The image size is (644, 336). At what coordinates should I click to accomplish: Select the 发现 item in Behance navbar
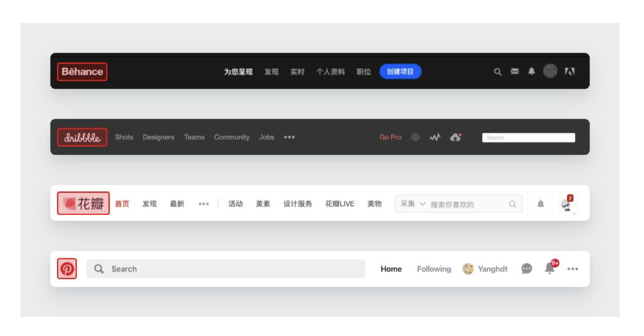(271, 72)
